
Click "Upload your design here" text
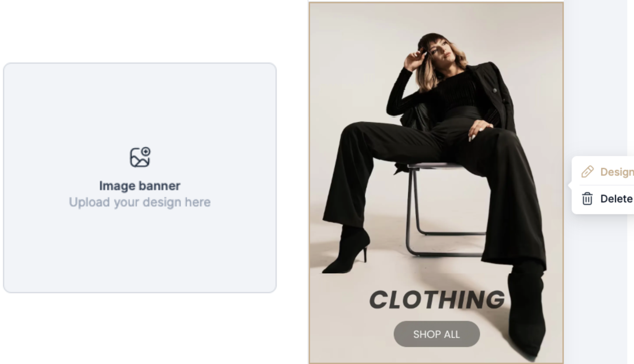point(140,202)
